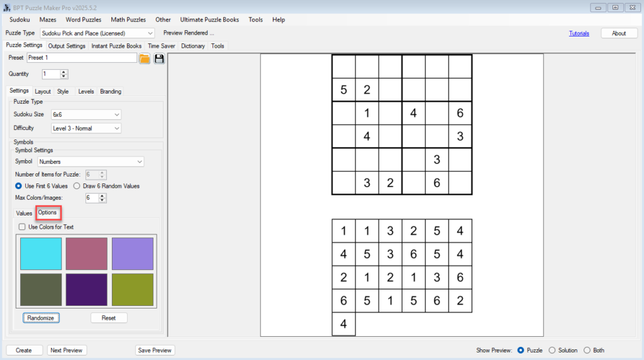
Task: Click the BPT Puzzle Maker app icon
Action: (6, 8)
